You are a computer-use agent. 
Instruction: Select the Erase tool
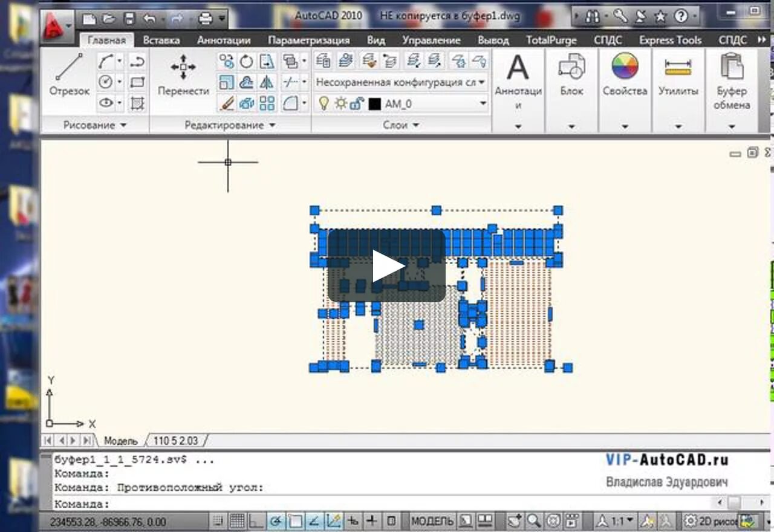(227, 103)
